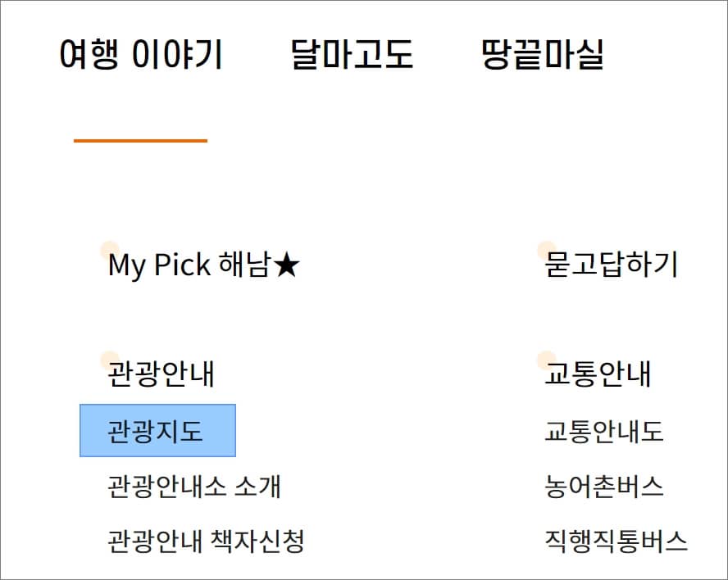Open 관광안내 책자신청 request page

click(206, 541)
